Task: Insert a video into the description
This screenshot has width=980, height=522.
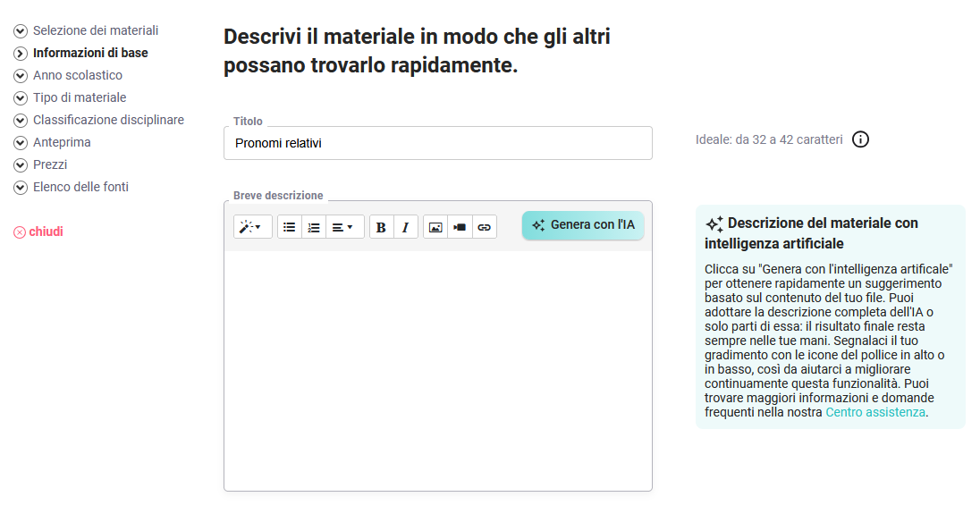Action: pos(460,227)
